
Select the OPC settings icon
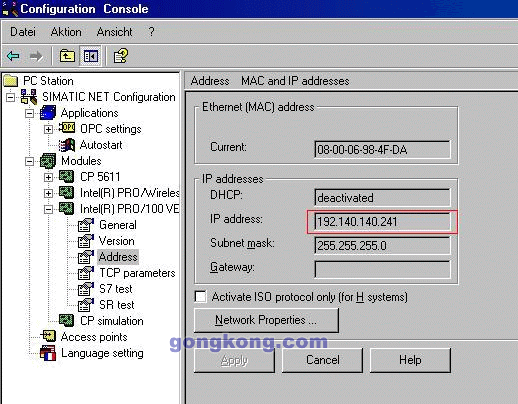tap(67, 128)
